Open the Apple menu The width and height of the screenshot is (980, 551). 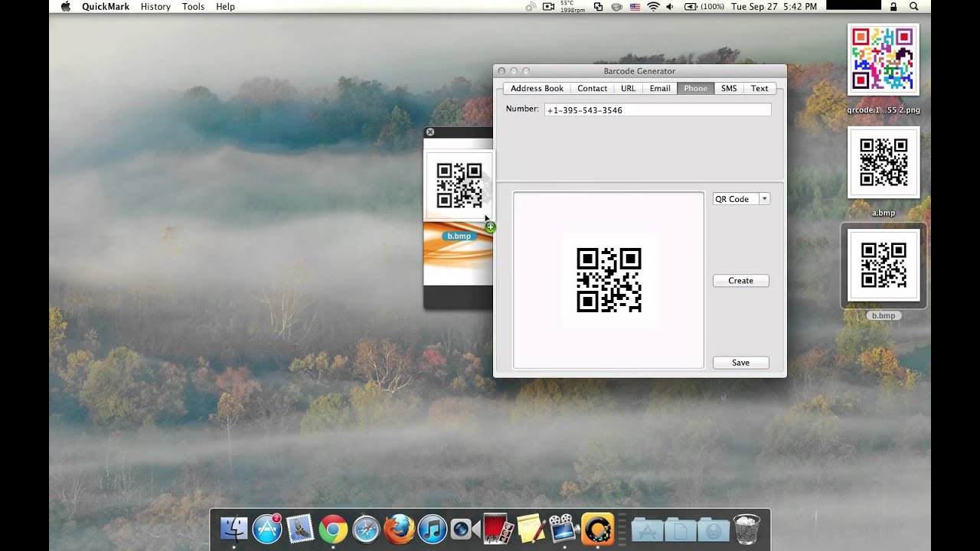[x=65, y=6]
